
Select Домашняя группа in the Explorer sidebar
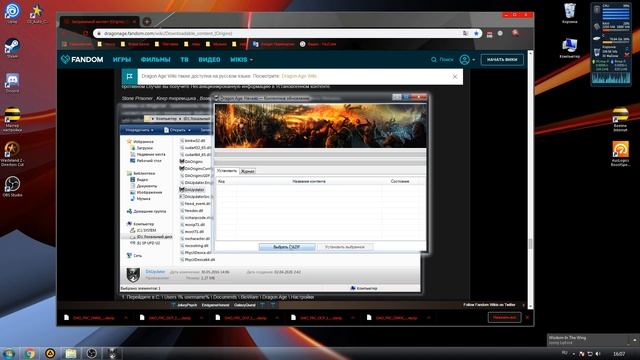[x=146, y=211]
